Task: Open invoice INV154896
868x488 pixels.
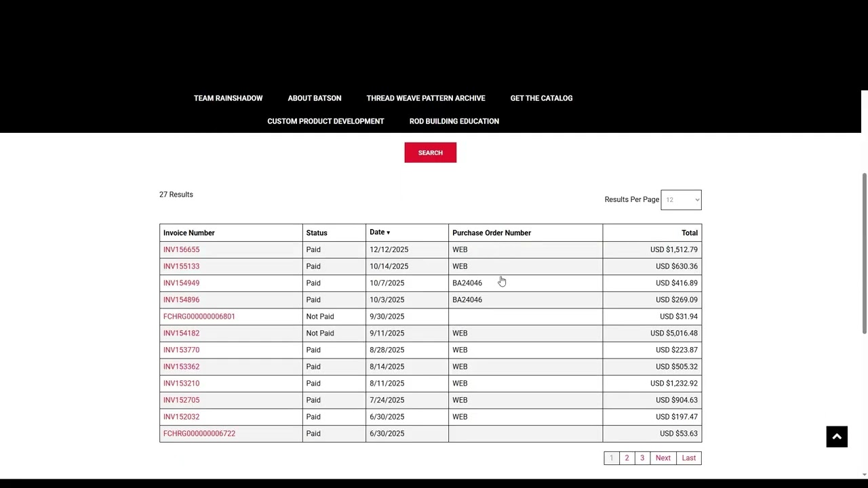Action: (181, 300)
